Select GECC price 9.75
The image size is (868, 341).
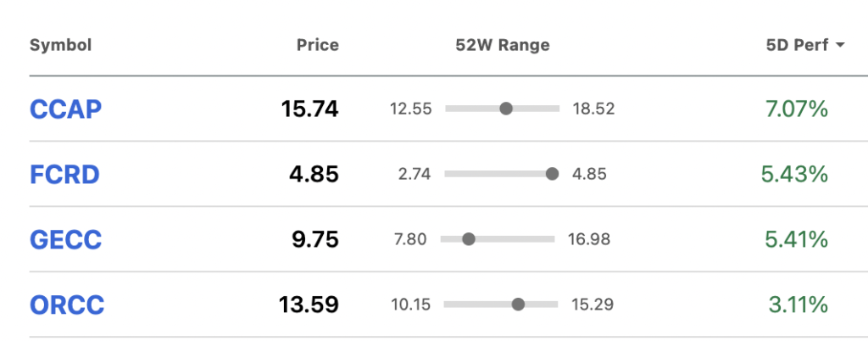point(315,240)
